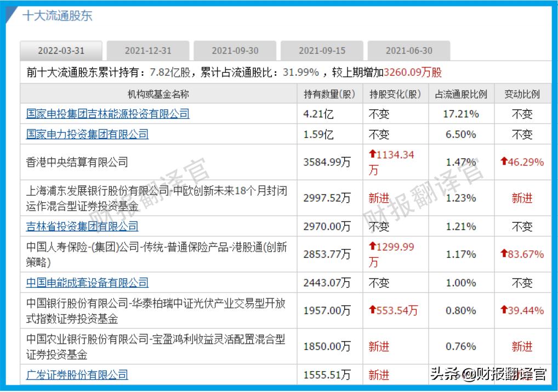The height and width of the screenshot is (392, 558).
Task: Click the red arrow next to 83.67%
Action: 504,254
